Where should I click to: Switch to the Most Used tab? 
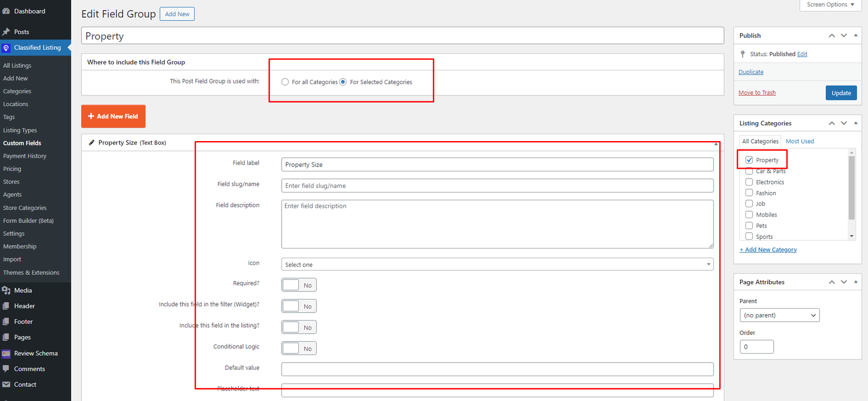tap(800, 141)
